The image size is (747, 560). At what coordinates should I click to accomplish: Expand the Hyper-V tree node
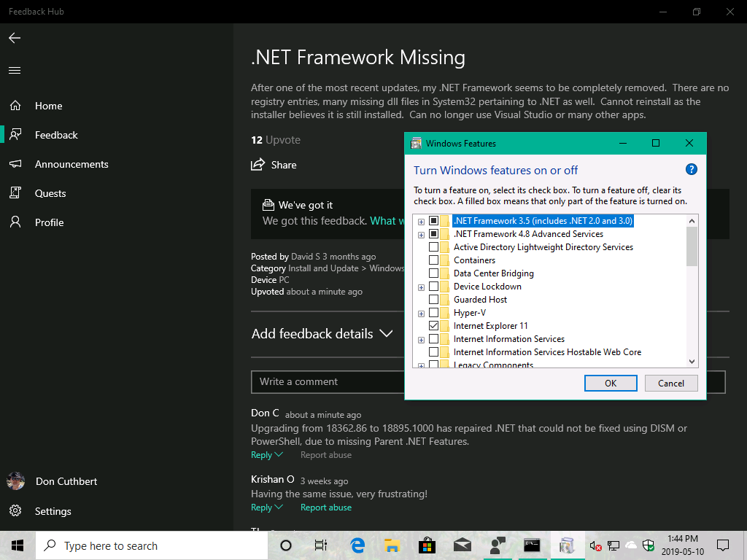pyautogui.click(x=421, y=314)
